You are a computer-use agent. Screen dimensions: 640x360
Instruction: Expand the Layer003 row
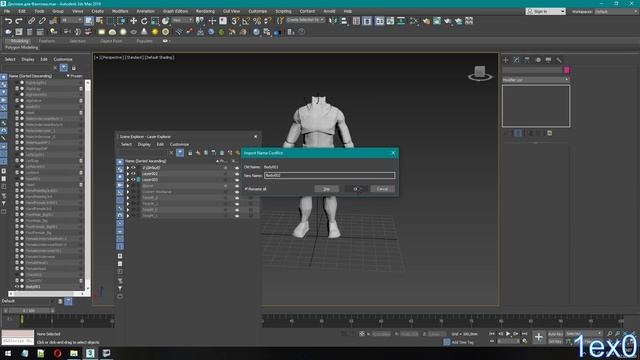coord(128,180)
